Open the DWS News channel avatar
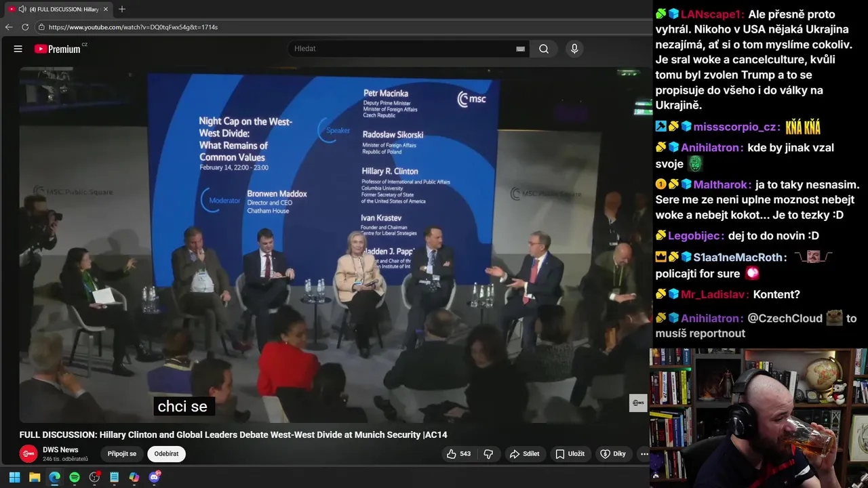The height and width of the screenshot is (488, 868). tap(28, 454)
